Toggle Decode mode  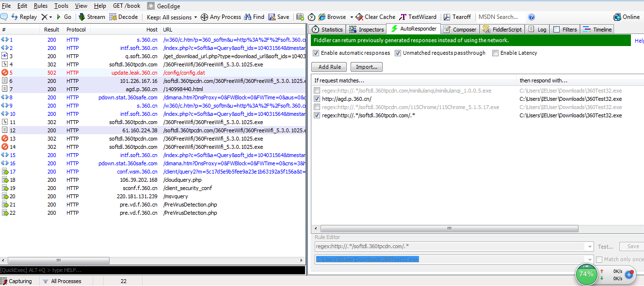[x=124, y=17]
